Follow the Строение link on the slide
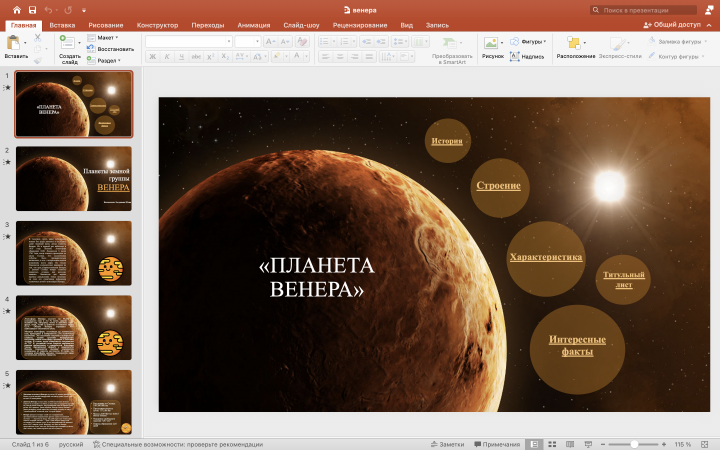 click(x=498, y=186)
